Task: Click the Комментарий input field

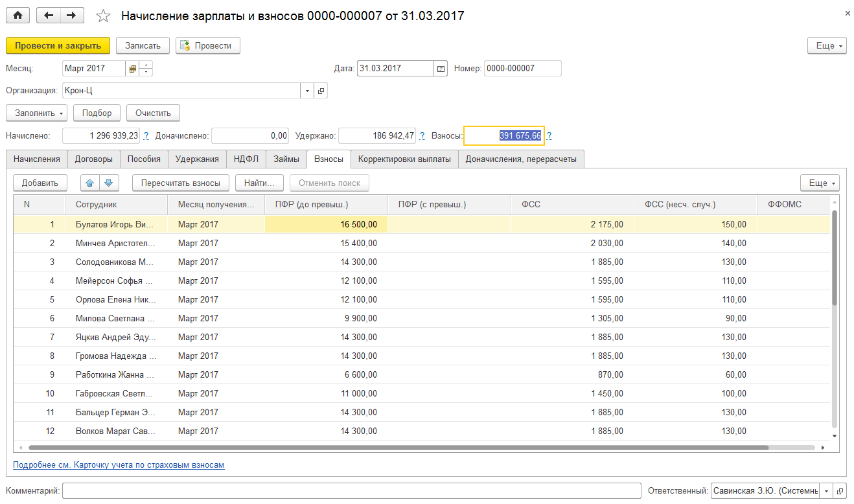Action: click(352, 490)
